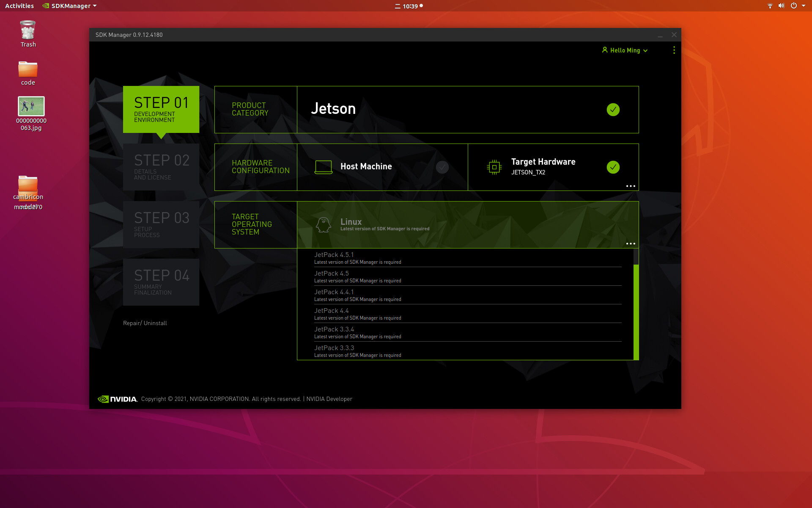812x508 pixels.
Task: Click the NVIDIA logo in footer
Action: pyautogui.click(x=118, y=399)
